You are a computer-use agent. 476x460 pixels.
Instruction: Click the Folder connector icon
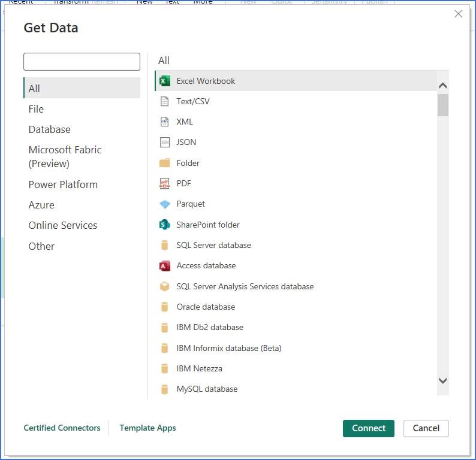(164, 163)
